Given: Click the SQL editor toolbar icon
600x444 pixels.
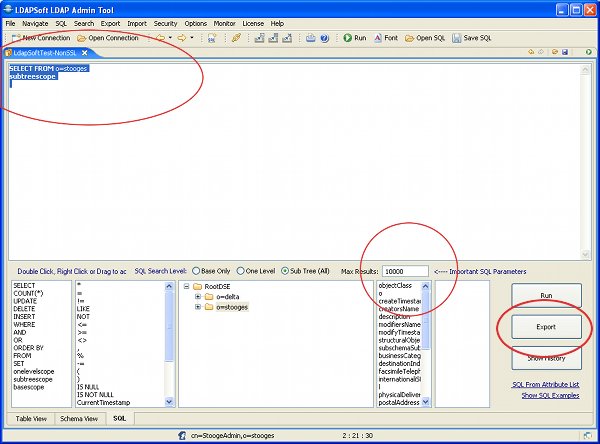Looking at the screenshot, I should point(212,38).
